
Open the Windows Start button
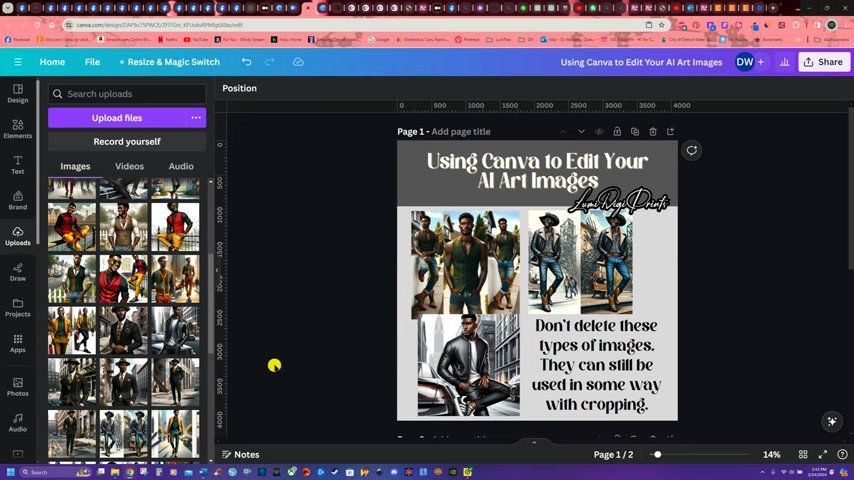click(x=10, y=472)
